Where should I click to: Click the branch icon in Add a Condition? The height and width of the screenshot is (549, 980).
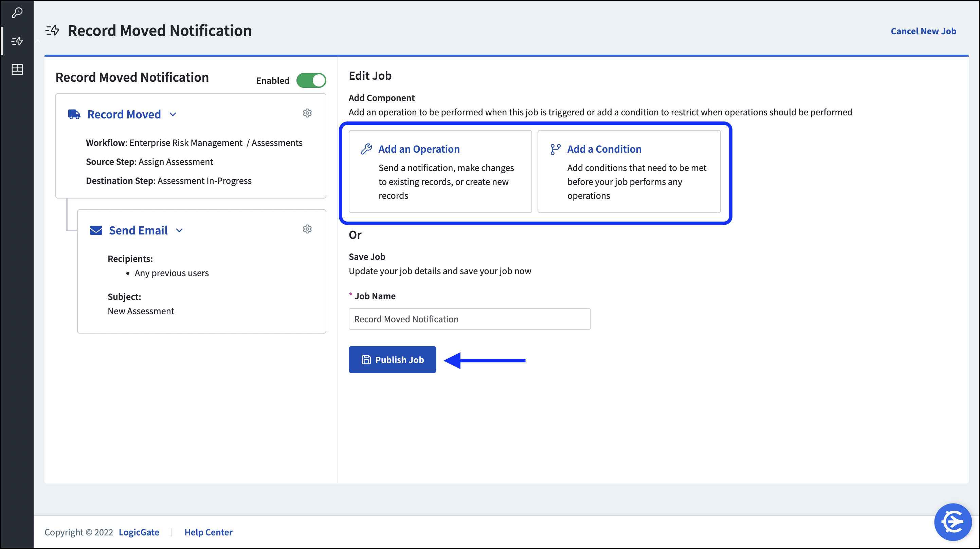coord(556,149)
